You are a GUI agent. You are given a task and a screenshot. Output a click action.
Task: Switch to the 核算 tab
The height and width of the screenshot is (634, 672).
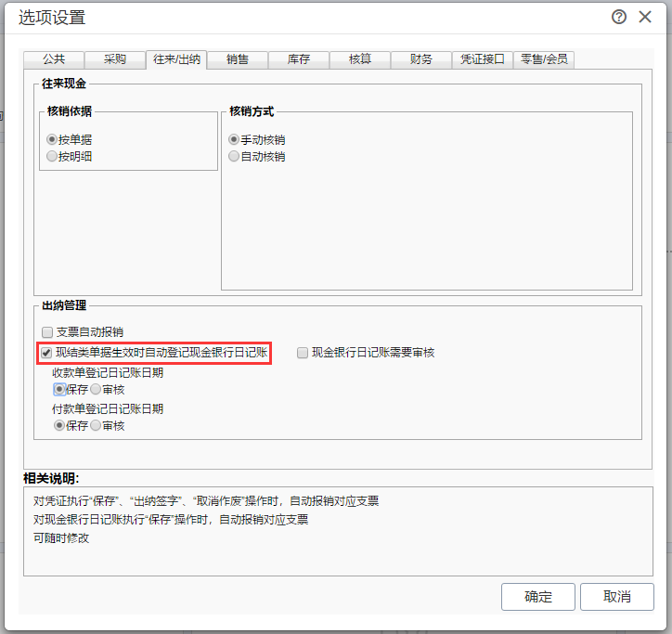360,59
